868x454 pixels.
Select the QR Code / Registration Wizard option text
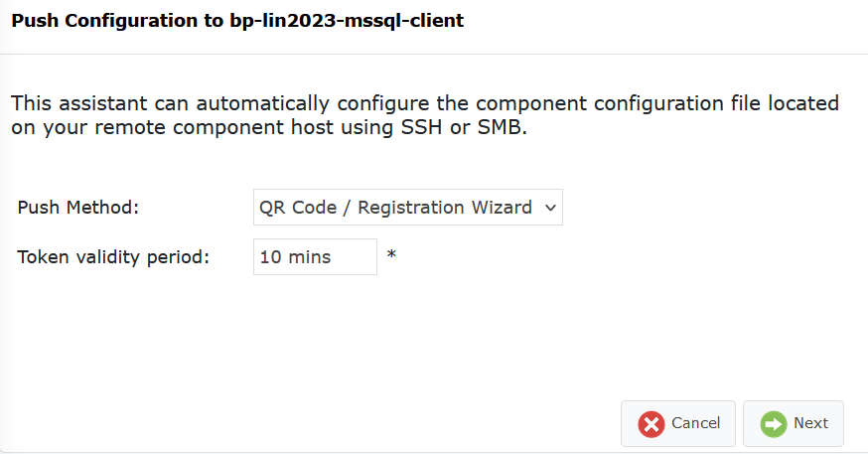(x=395, y=207)
